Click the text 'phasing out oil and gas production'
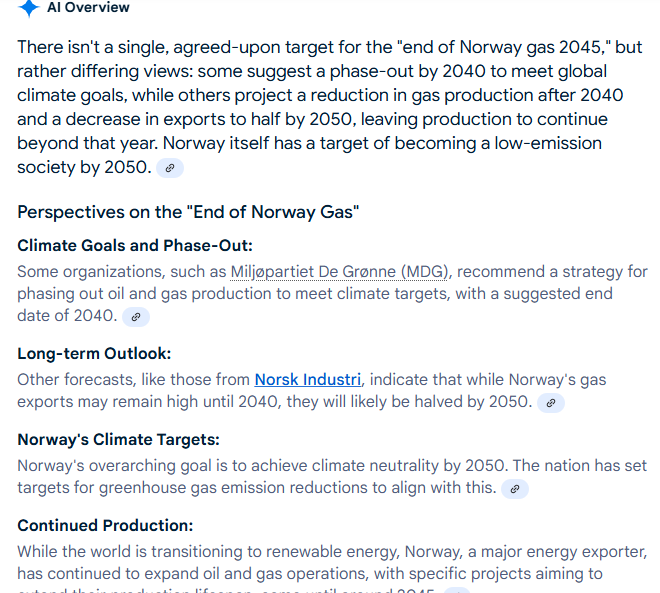The width and height of the screenshot is (660, 593). click(144, 294)
